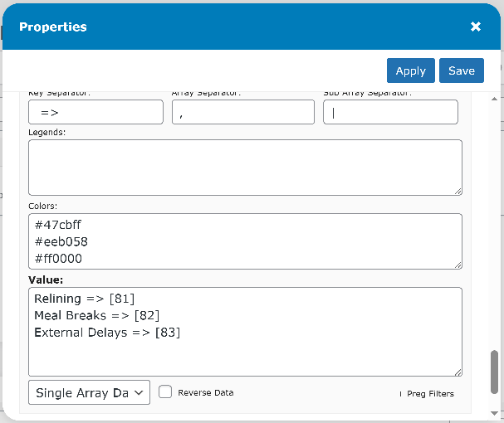Click the Colors textarea resize handle
This screenshot has width=504, height=423.
[458, 265]
